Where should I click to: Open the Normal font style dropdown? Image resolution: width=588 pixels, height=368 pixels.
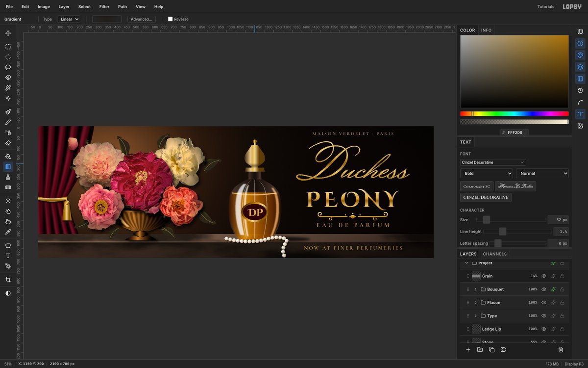[x=542, y=173]
